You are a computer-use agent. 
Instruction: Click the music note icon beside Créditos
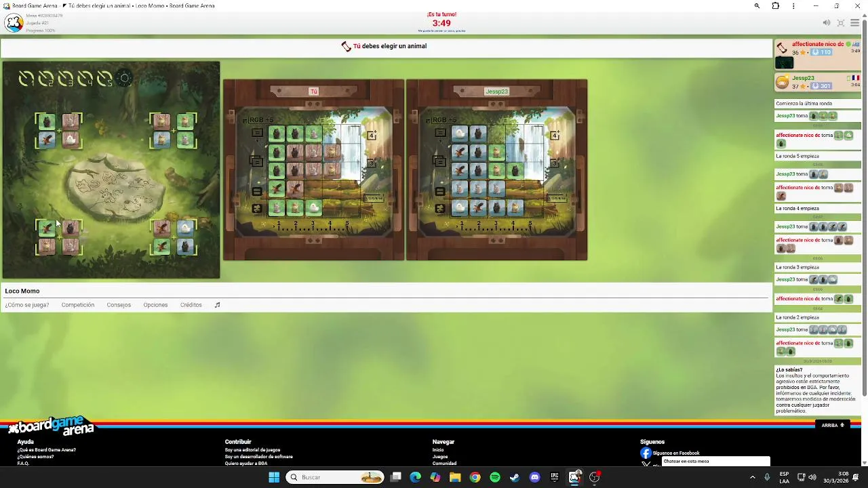(x=218, y=305)
